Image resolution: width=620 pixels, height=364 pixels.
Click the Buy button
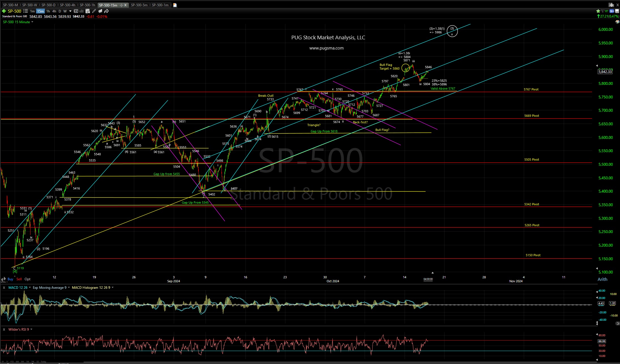pyautogui.click(x=10, y=279)
